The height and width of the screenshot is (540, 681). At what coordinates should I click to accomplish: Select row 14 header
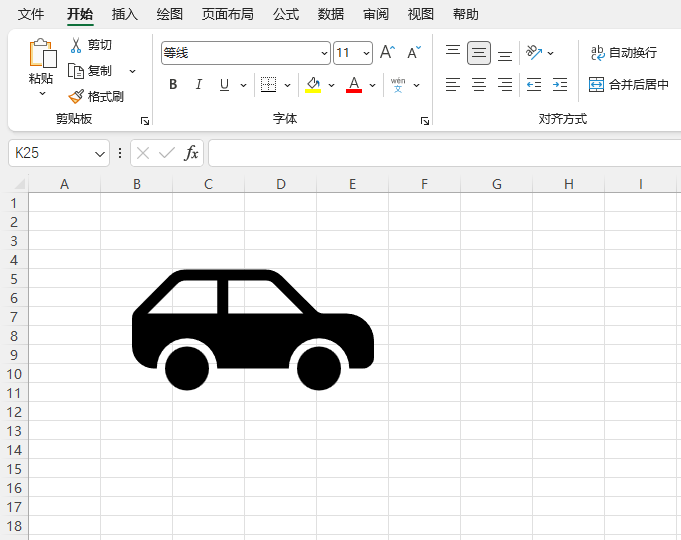click(14, 450)
